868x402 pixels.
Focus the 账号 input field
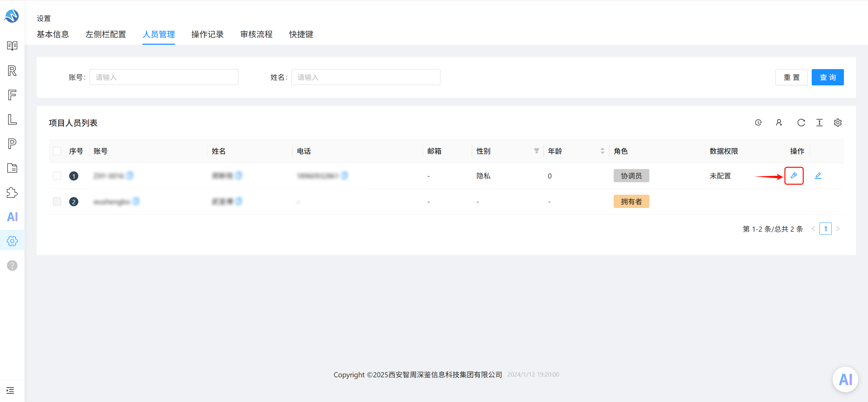[164, 77]
